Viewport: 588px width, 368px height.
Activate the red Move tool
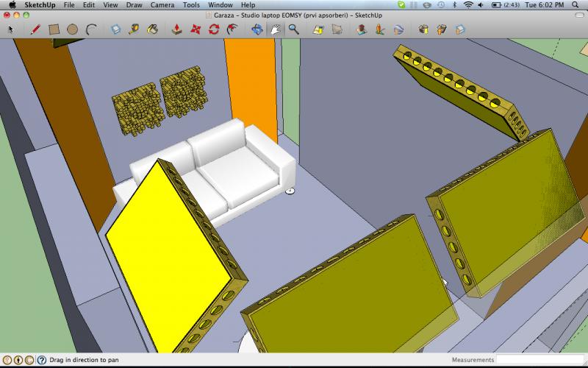(x=196, y=29)
